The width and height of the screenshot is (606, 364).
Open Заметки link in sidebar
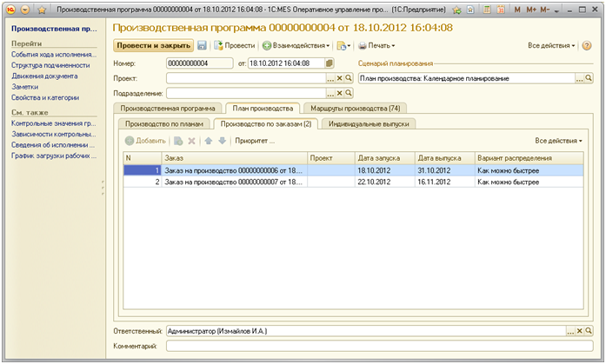pos(24,87)
